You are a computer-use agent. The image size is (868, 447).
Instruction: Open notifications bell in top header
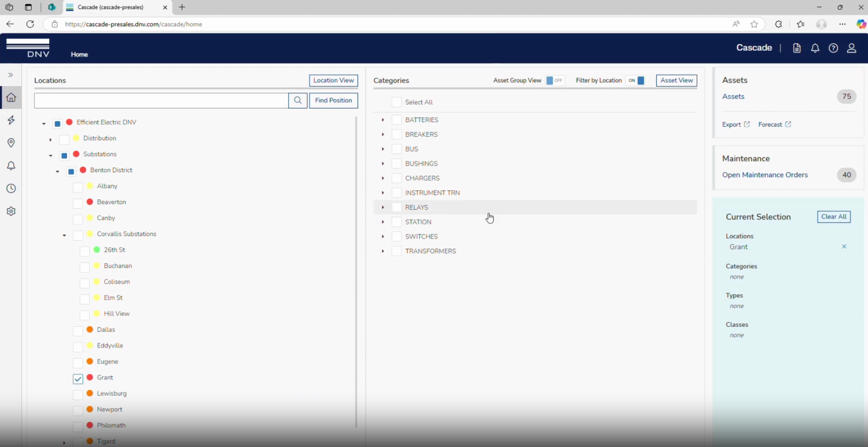click(x=815, y=48)
